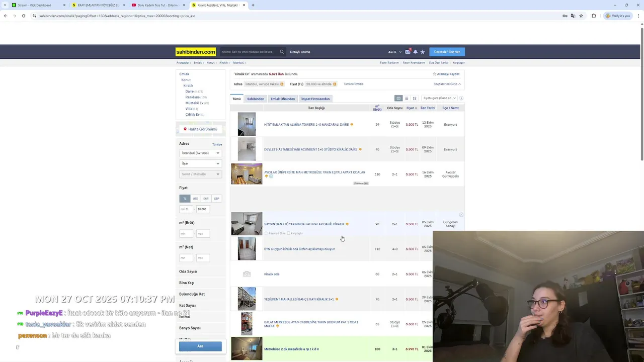644x362 pixels.
Task: Open thumbnail of HİTİT EMLAK'TAN ALMİNA TOWERS listing
Action: point(247,124)
